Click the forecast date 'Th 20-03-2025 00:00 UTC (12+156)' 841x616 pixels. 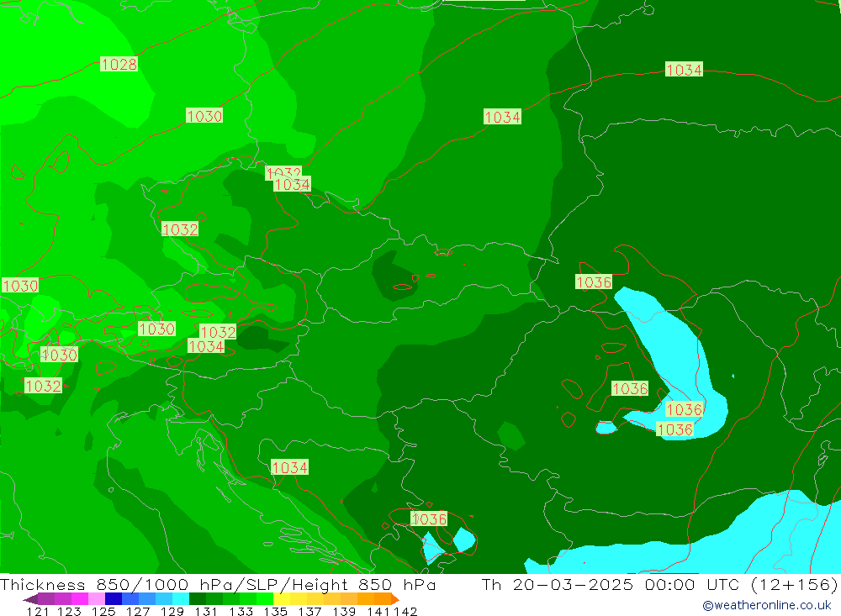659,584
